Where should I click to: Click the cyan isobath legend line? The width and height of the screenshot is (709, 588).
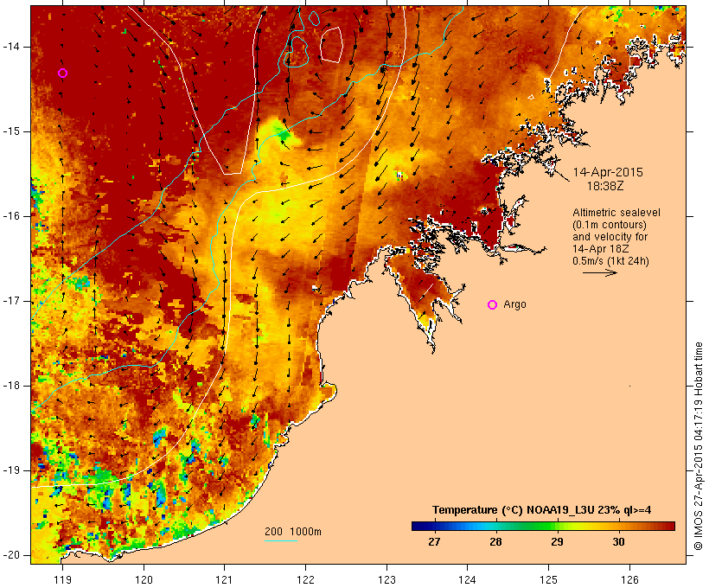(281, 540)
